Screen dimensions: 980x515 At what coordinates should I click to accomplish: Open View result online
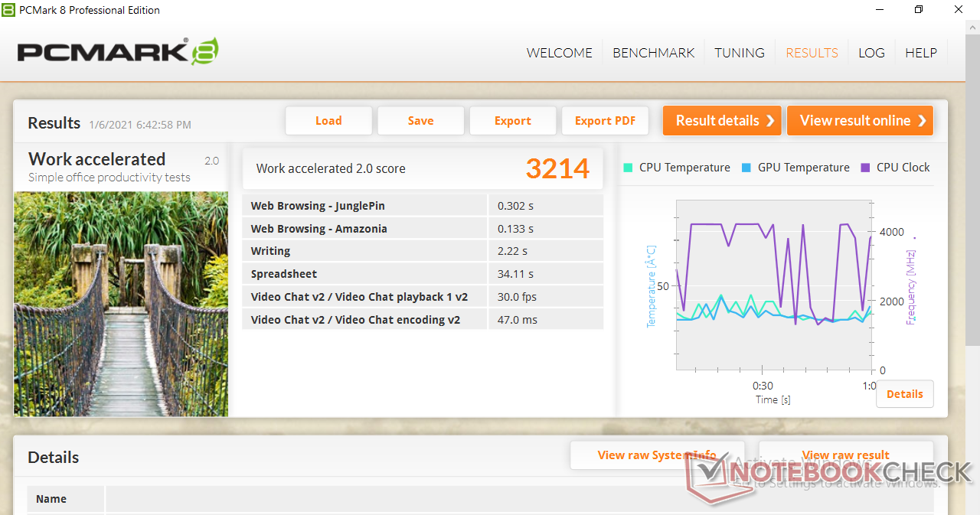tap(860, 121)
